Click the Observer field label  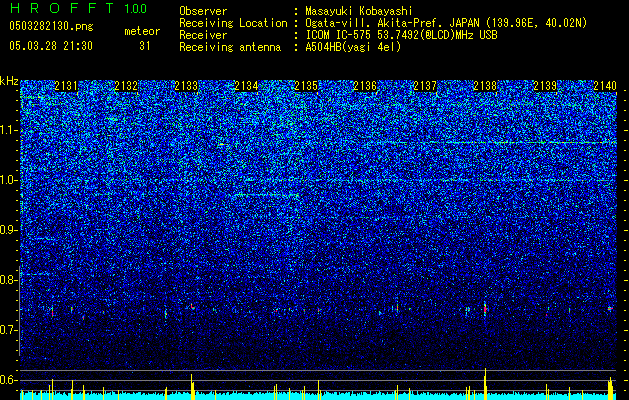tap(203, 11)
